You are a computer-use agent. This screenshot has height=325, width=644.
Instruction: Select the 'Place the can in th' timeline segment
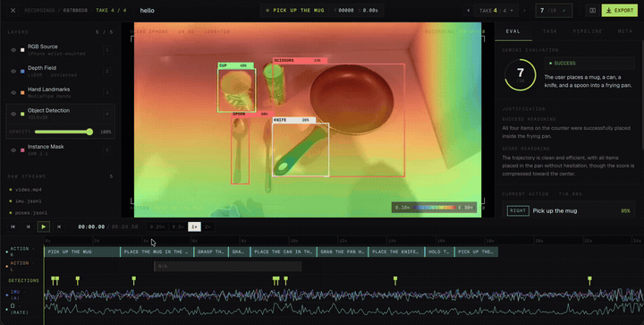pyautogui.click(x=284, y=252)
